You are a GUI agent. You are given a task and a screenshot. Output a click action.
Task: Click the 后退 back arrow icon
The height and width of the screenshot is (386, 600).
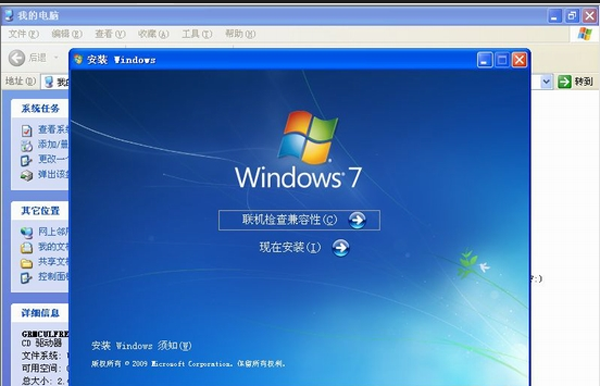[17, 58]
